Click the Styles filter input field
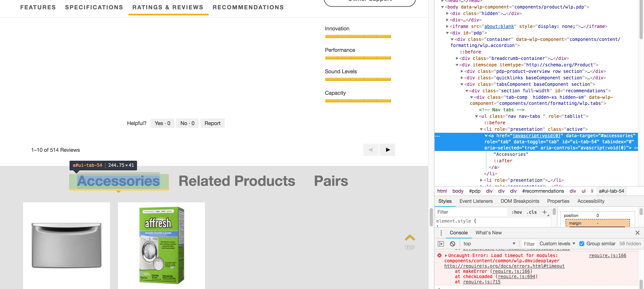Screen dimensions: 644x289 [x=471, y=212]
